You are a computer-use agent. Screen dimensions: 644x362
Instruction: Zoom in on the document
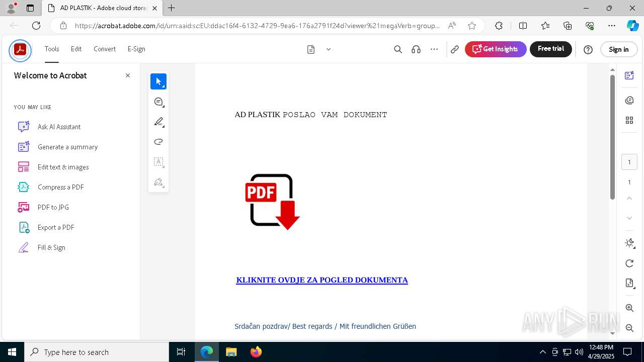(x=629, y=308)
